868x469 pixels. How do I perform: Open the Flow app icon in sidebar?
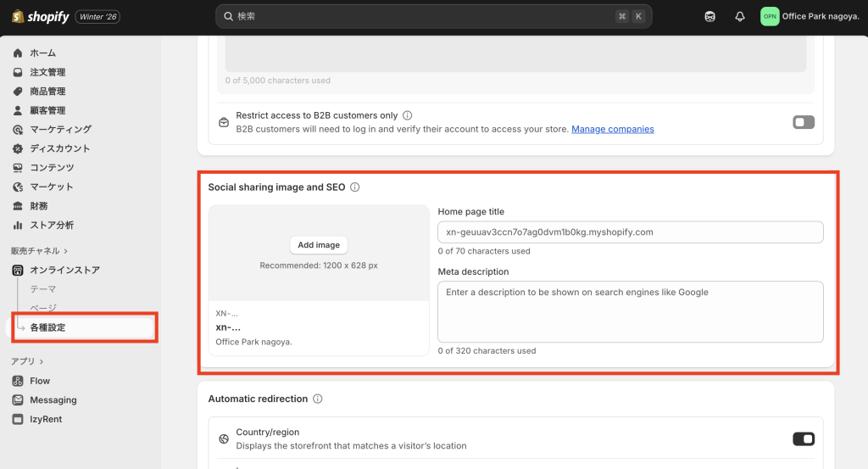coord(18,381)
